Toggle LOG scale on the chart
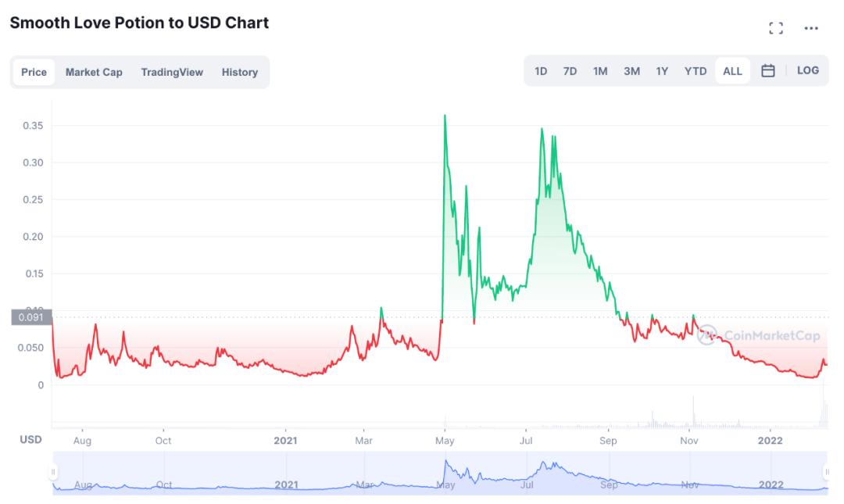Image resolution: width=844 pixels, height=504 pixels. [x=808, y=70]
